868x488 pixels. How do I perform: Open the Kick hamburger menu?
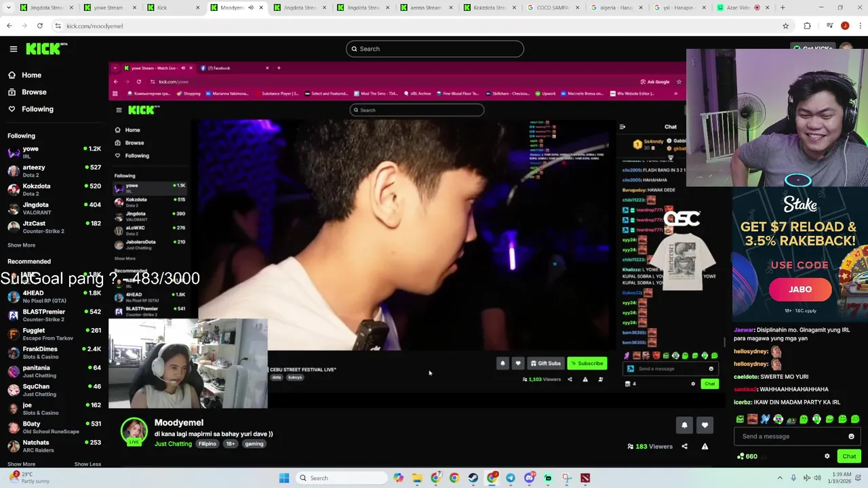[13, 49]
